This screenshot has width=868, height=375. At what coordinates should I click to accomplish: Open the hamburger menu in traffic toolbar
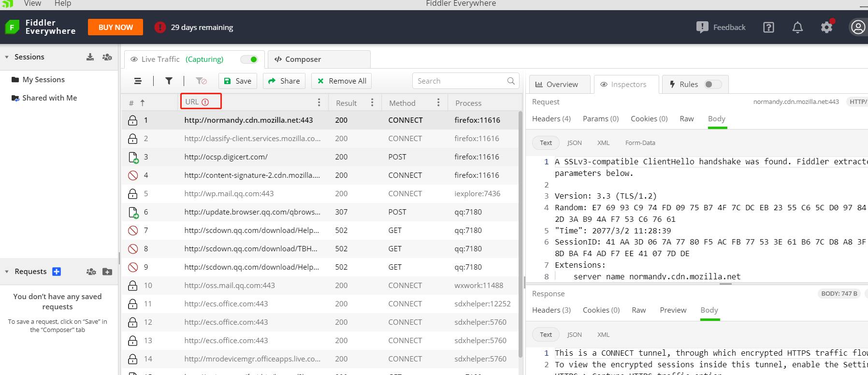tap(138, 81)
